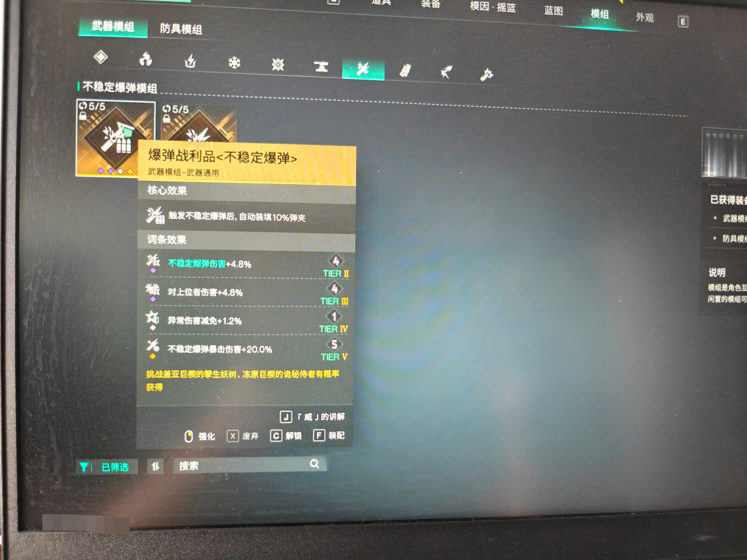The width and height of the screenshot is (747, 560).
Task: Click the 废弃 discard button
Action: (243, 436)
